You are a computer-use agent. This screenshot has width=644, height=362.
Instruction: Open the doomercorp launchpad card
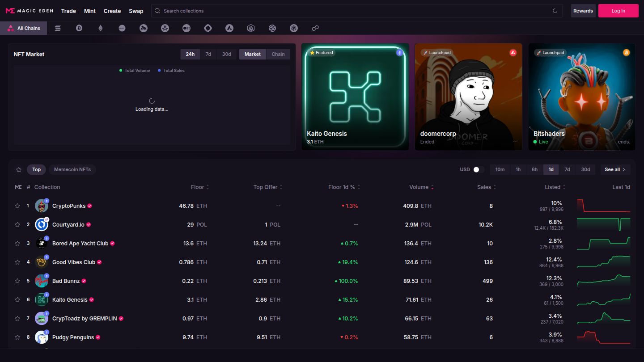[469, 97]
